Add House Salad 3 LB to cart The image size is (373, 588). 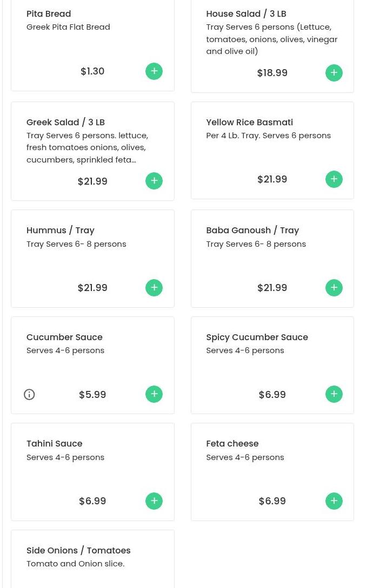click(x=334, y=73)
